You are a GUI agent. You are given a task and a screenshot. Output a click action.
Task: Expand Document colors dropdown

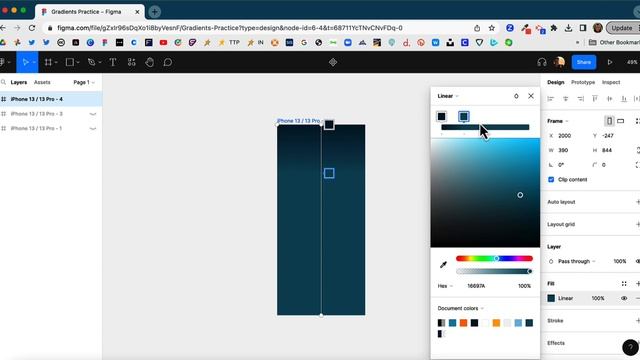[460, 309]
